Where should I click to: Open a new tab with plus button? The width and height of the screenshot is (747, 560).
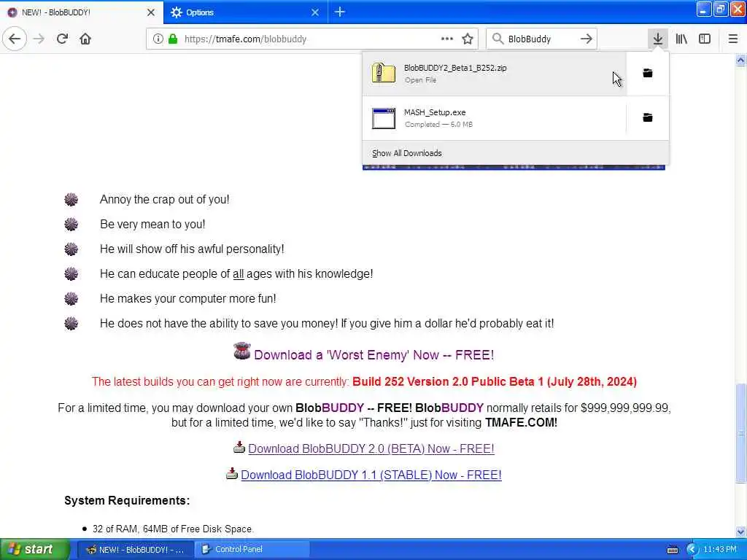pos(340,12)
